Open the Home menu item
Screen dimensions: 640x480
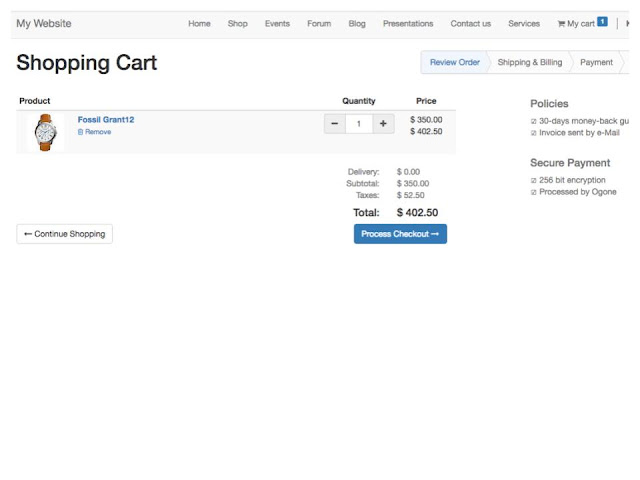tap(199, 23)
